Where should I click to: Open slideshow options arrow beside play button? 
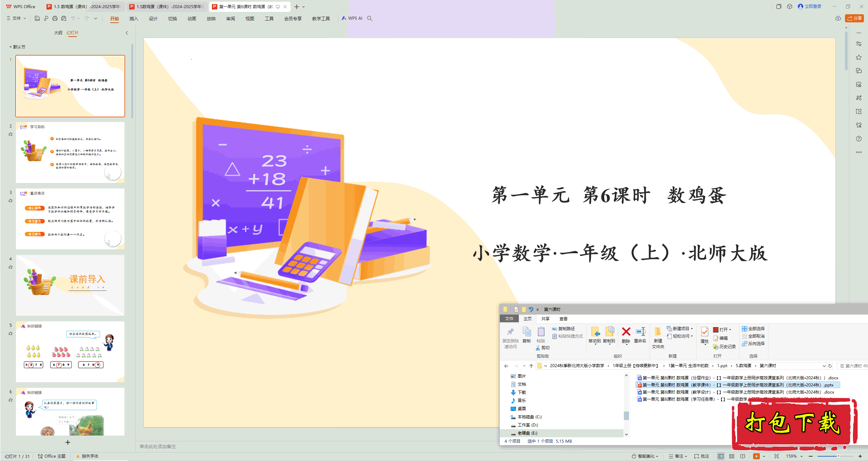(764, 456)
